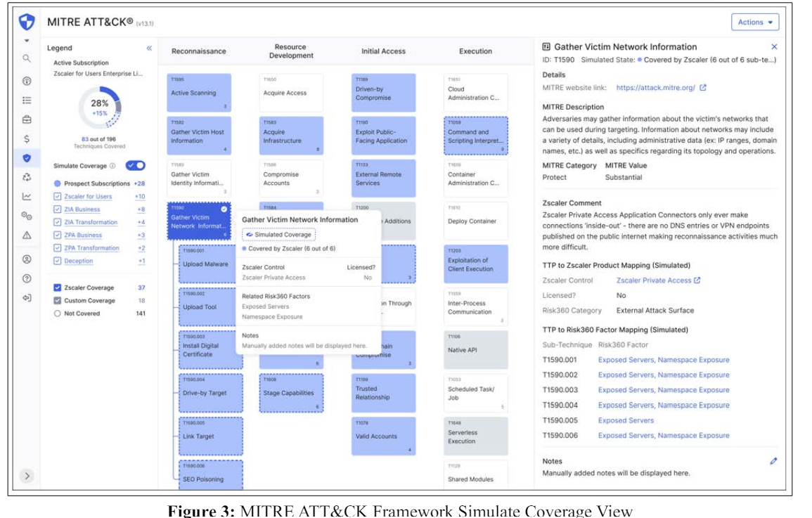The width and height of the screenshot is (812, 518).
Task: Open the Actions dropdown
Action: pyautogui.click(x=755, y=22)
